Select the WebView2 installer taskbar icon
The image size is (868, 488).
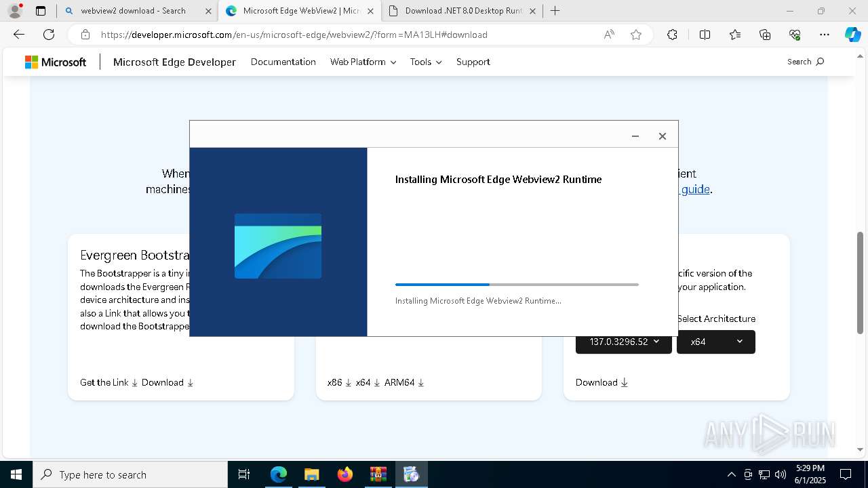[411, 474]
